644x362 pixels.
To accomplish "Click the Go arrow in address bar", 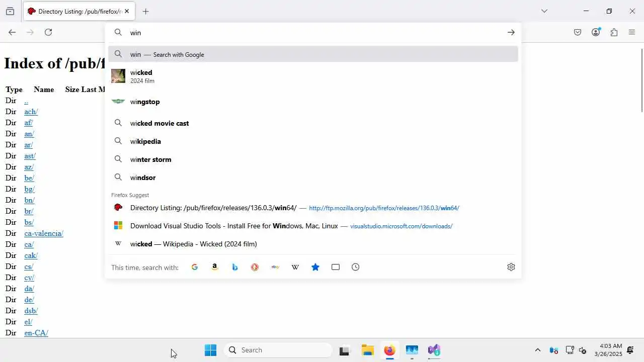I will [511, 32].
